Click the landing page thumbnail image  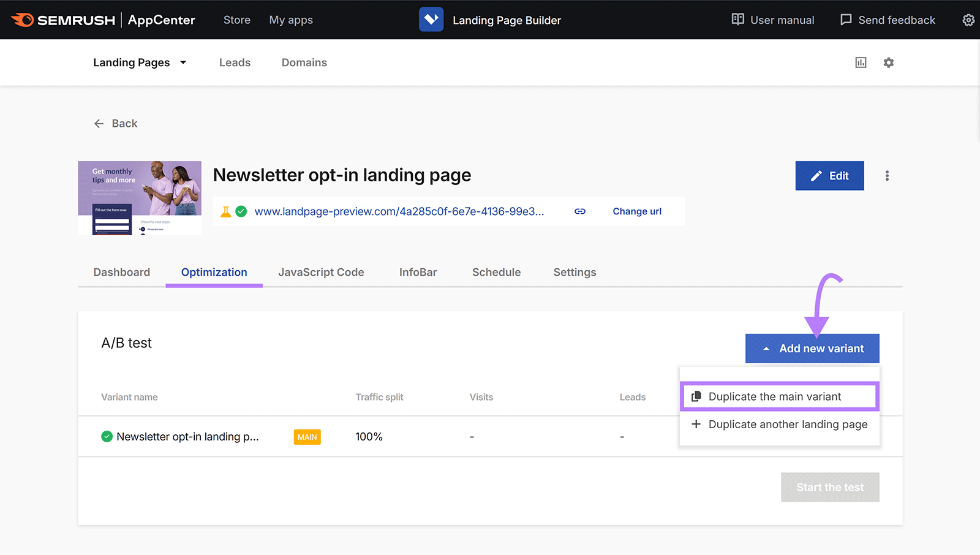pyautogui.click(x=139, y=197)
